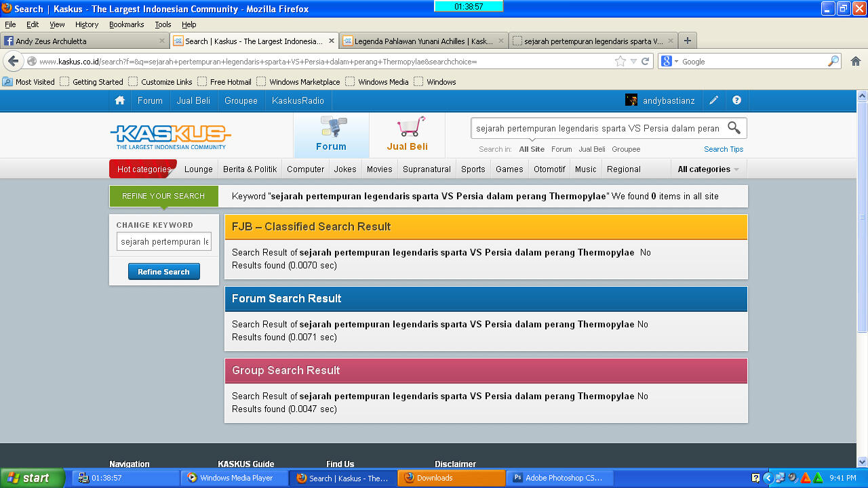
Task: Open the Regional category
Action: [624, 169]
